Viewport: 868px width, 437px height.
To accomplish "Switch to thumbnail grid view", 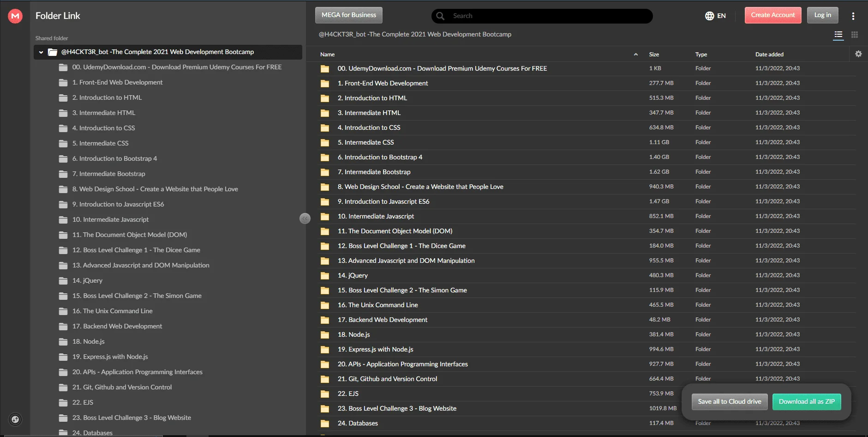I will [x=855, y=35].
